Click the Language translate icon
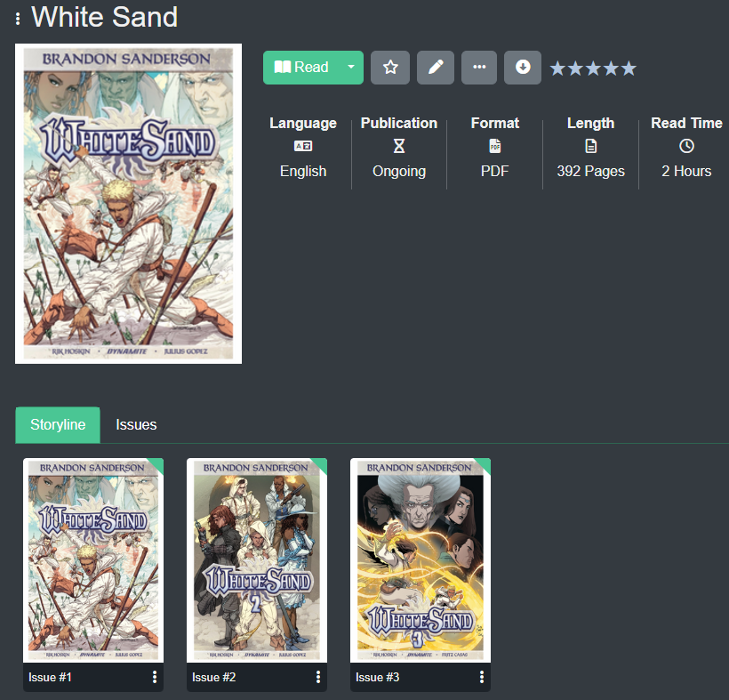 point(303,146)
